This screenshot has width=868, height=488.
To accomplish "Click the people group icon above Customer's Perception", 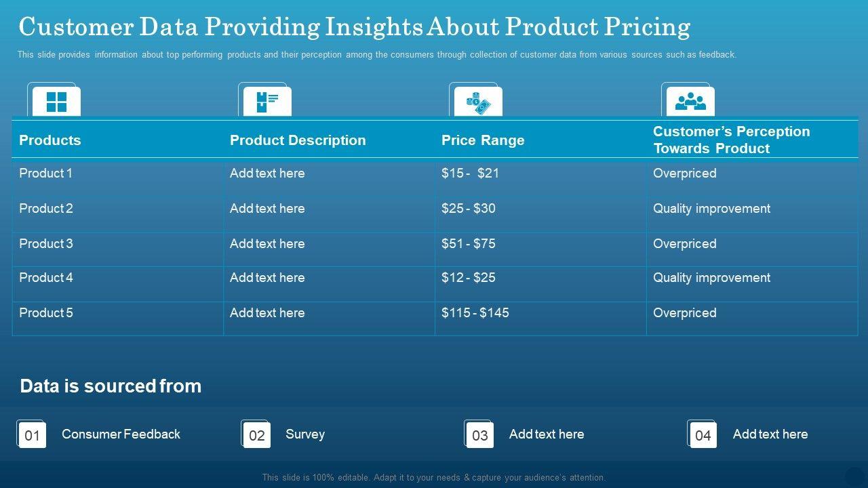I will click(x=690, y=102).
